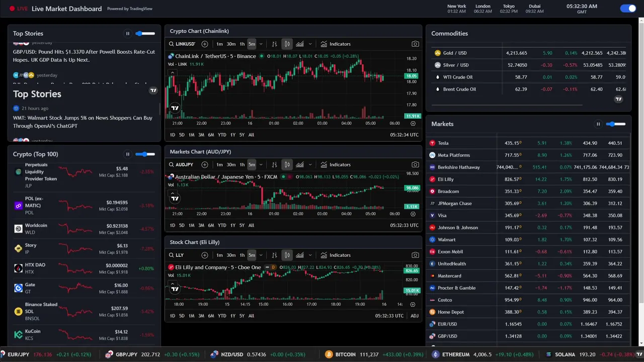The image size is (644, 362).
Task: Open chart settings gear in the Eli Lilly chart
Action: pos(413,304)
